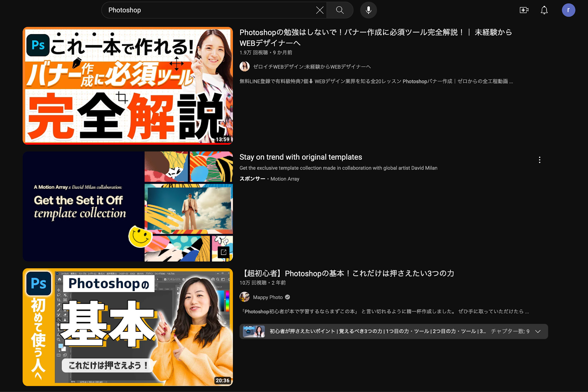588x392 pixels.
Task: Click the magnifying glass search button
Action: pyautogui.click(x=340, y=10)
